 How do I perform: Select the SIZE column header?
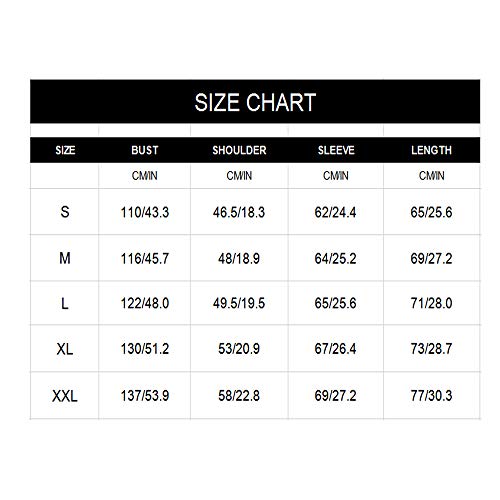point(65,150)
